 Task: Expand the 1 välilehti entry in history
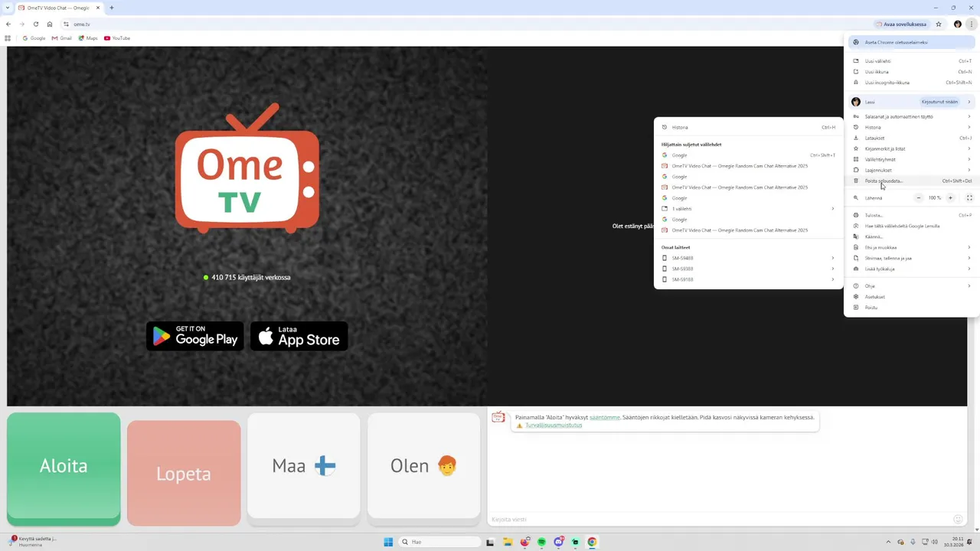(x=748, y=208)
